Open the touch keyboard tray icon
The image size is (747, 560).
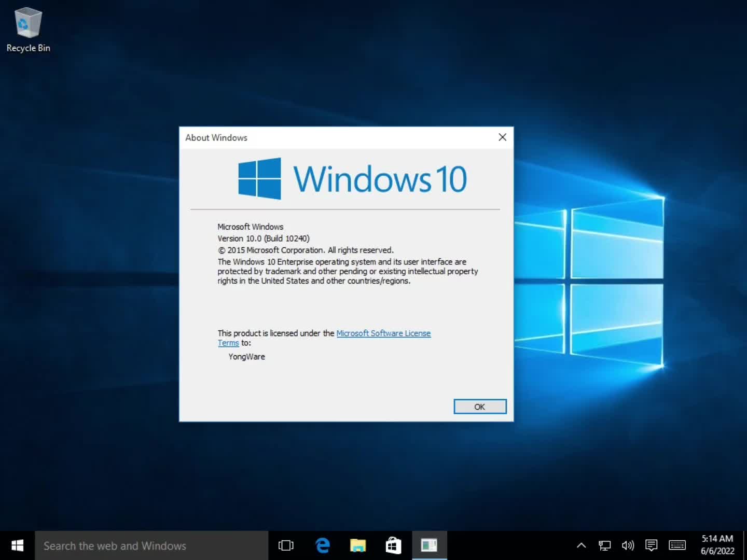pos(677,545)
